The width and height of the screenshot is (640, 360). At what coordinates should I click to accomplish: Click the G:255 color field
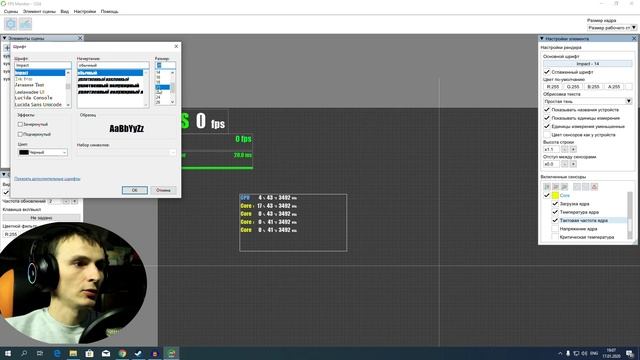(x=573, y=87)
